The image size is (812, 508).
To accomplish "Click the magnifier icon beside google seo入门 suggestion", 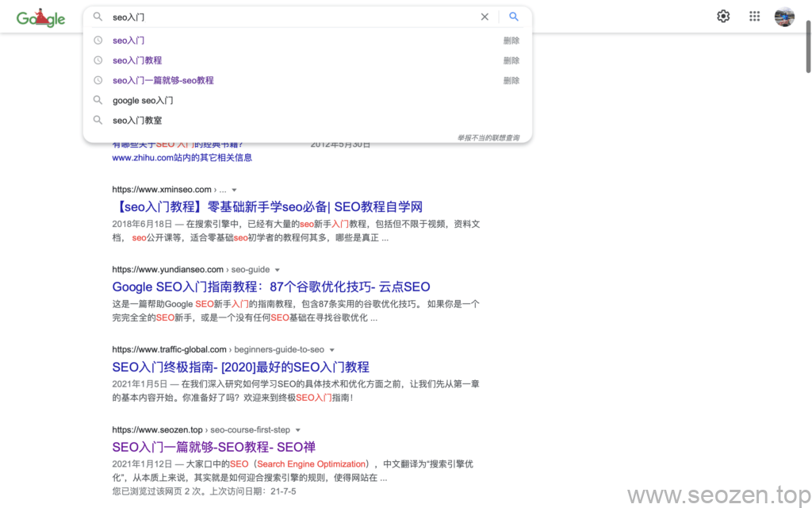I will 98,100.
